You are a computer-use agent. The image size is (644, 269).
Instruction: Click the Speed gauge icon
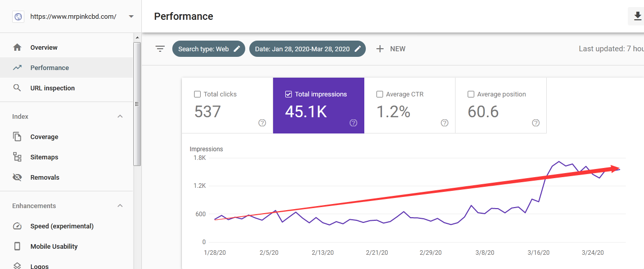pyautogui.click(x=17, y=226)
